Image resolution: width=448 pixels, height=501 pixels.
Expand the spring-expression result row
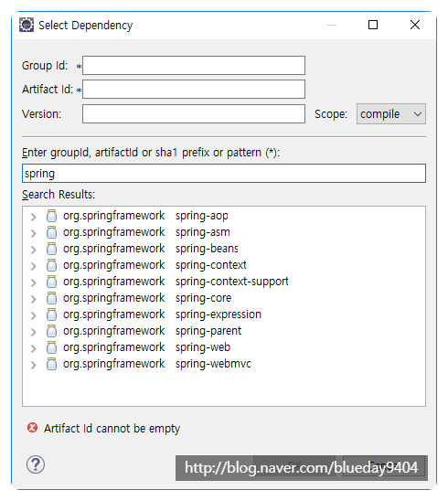coord(33,315)
